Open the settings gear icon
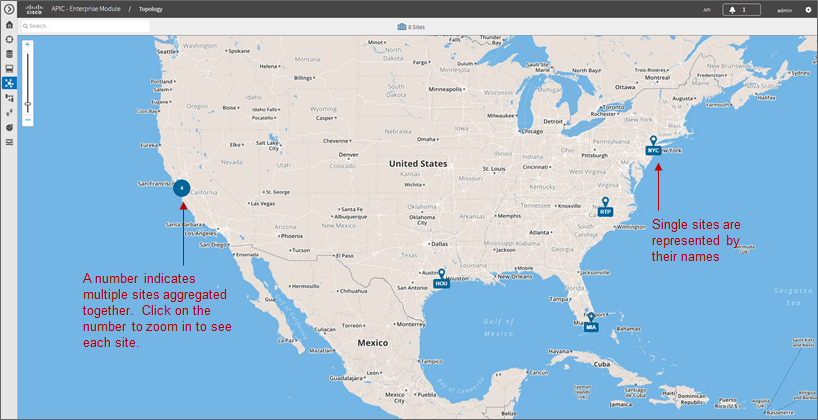Screen dimensions: 818x420 click(808, 9)
